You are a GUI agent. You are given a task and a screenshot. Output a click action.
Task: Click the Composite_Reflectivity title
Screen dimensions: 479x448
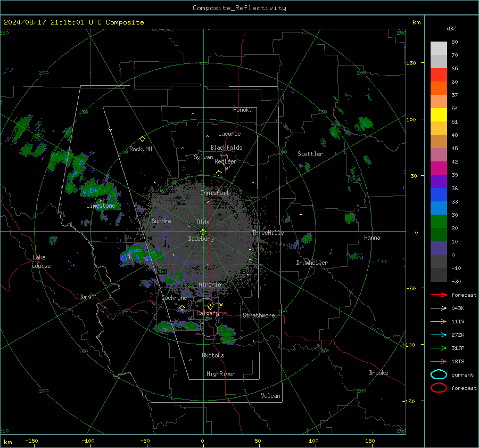pos(239,8)
